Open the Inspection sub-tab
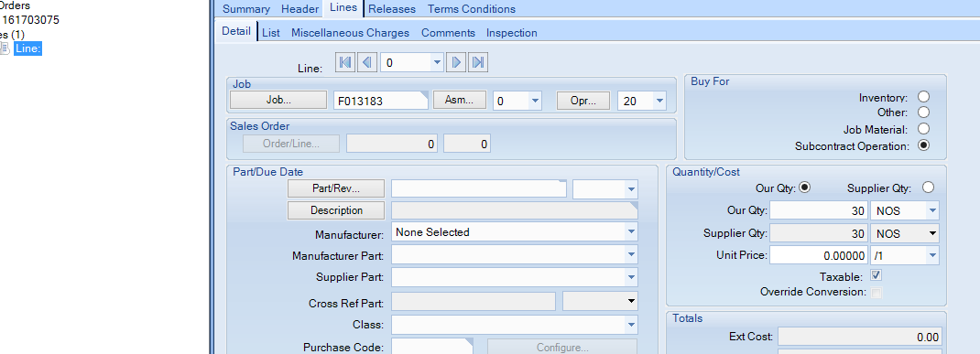980x354 pixels. [512, 32]
